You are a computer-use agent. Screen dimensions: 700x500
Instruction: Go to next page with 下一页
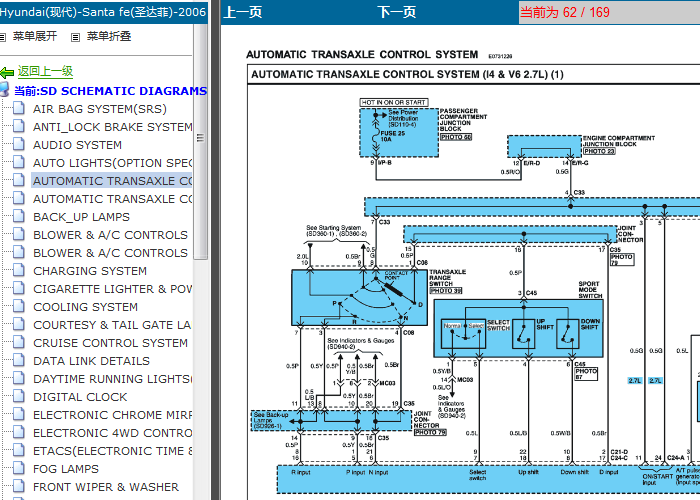[x=396, y=12]
